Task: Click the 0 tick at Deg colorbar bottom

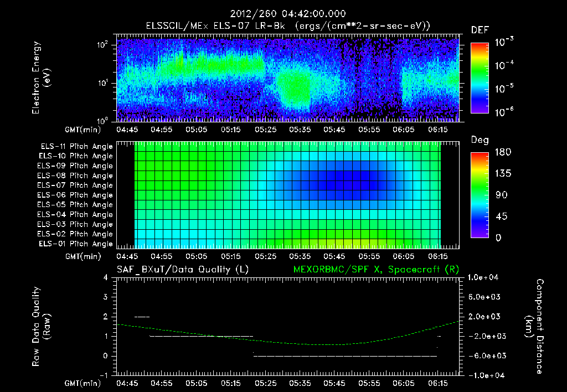Action: click(x=498, y=238)
